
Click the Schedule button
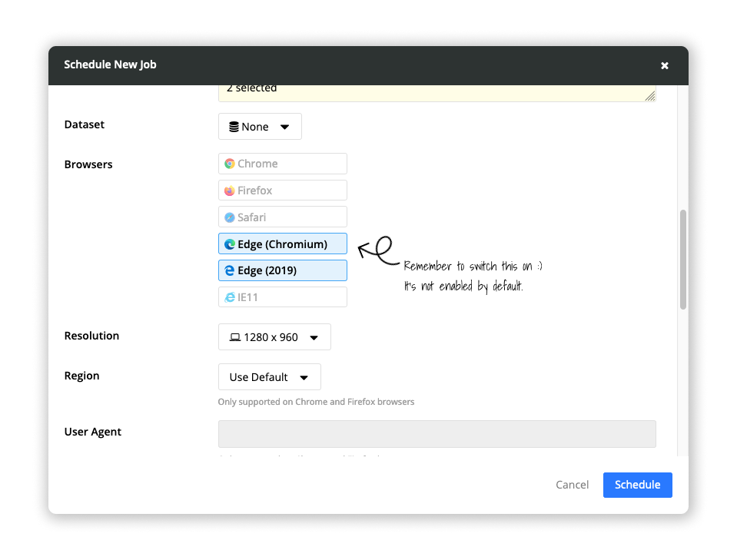pyautogui.click(x=637, y=485)
